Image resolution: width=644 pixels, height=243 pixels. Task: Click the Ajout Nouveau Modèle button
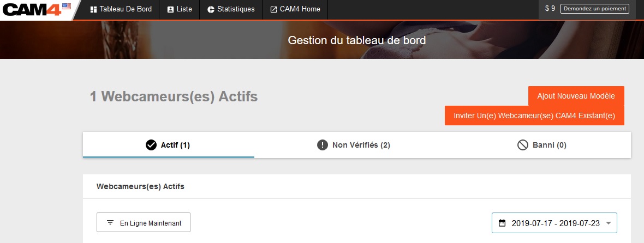576,96
